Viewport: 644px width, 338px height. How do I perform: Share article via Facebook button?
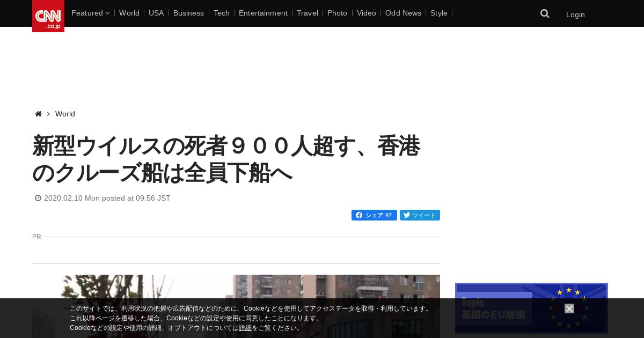374,215
